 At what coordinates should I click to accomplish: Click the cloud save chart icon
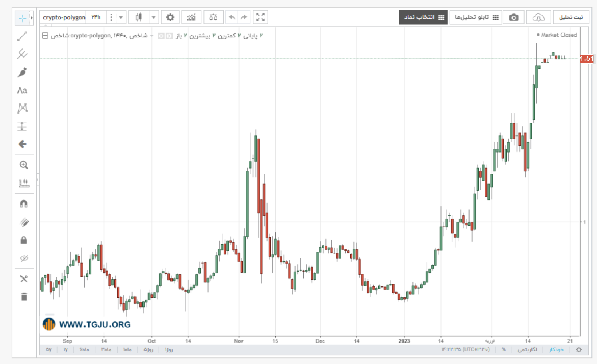(x=538, y=17)
